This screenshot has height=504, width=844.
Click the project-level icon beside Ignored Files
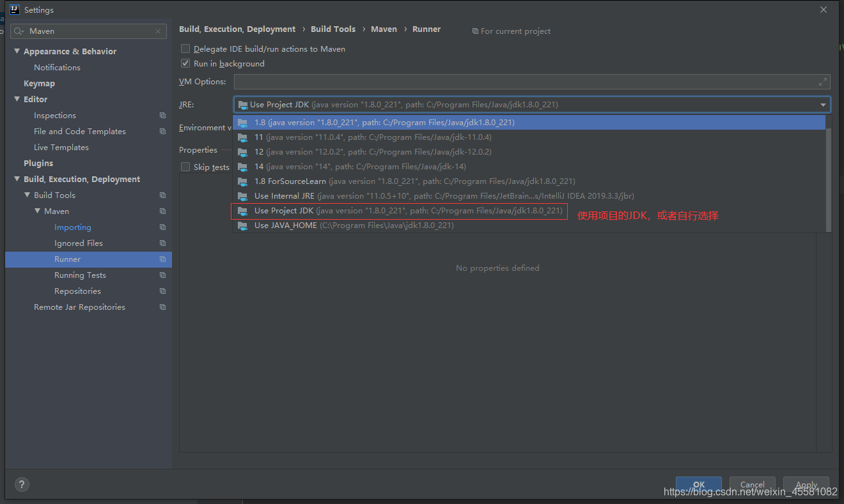coord(162,243)
